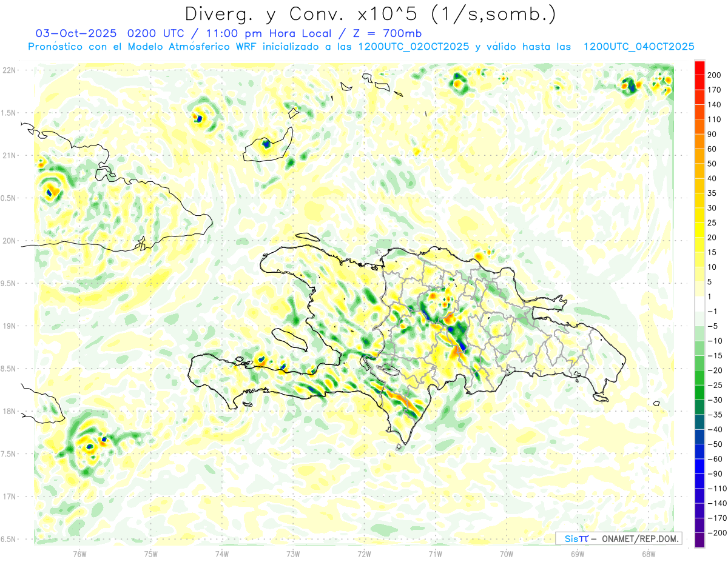Click the '68W' longitude label
Image resolution: width=728 pixels, height=562 pixels.
(649, 553)
